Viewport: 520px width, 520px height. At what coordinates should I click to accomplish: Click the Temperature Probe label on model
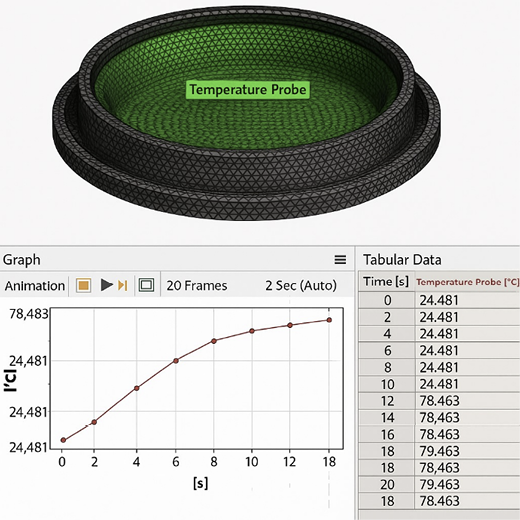tap(248, 90)
